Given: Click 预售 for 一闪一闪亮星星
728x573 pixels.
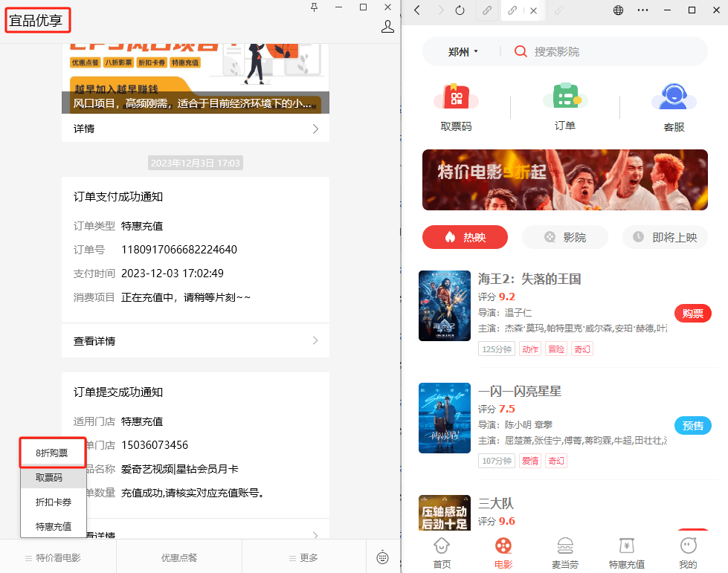Looking at the screenshot, I should (x=693, y=426).
